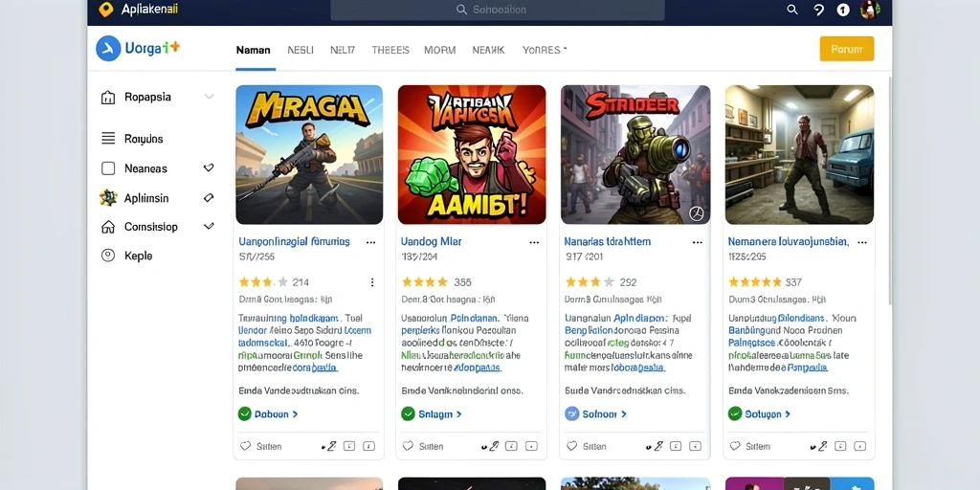Click the Ropapsia sidebar icon

pos(108,98)
